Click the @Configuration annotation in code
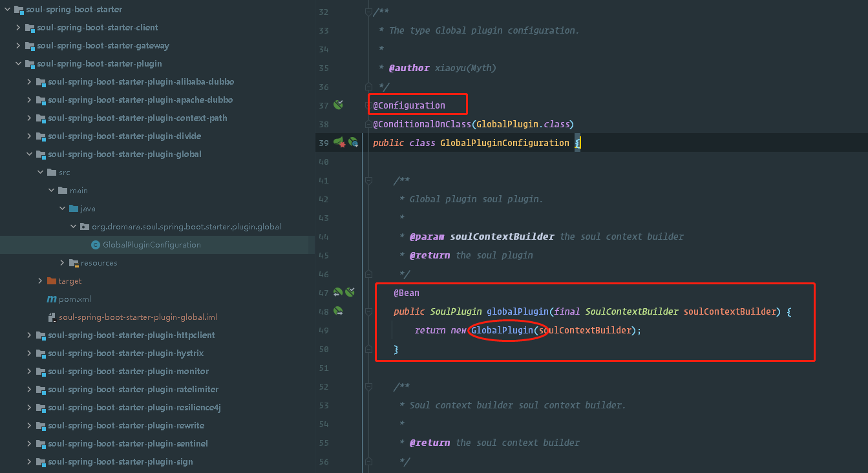 409,105
